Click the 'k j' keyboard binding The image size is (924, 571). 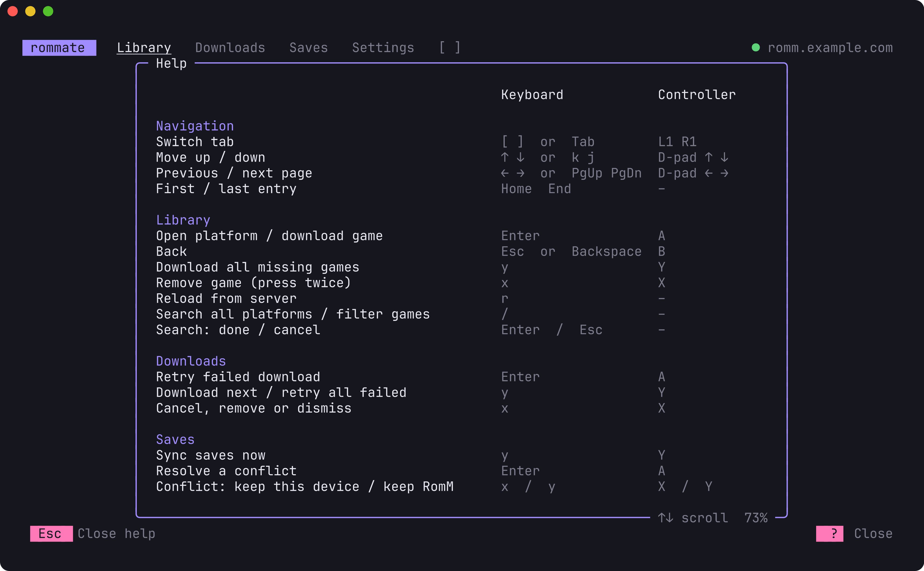pos(583,157)
